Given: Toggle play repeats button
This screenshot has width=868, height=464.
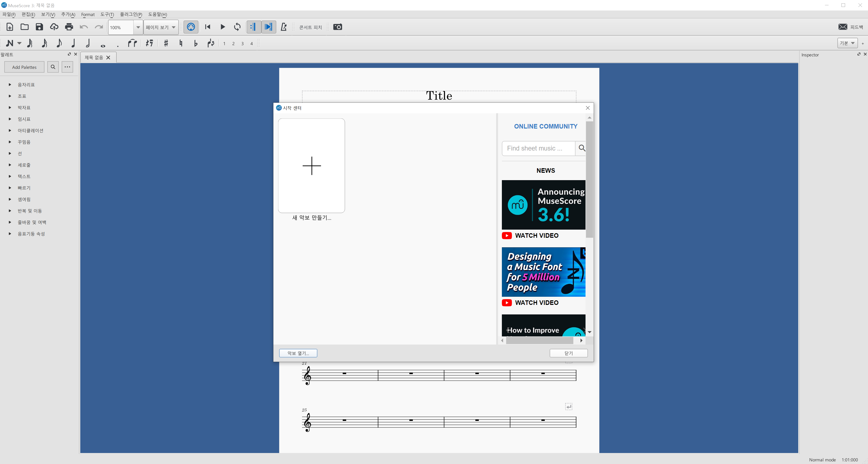Looking at the screenshot, I should click(x=253, y=27).
